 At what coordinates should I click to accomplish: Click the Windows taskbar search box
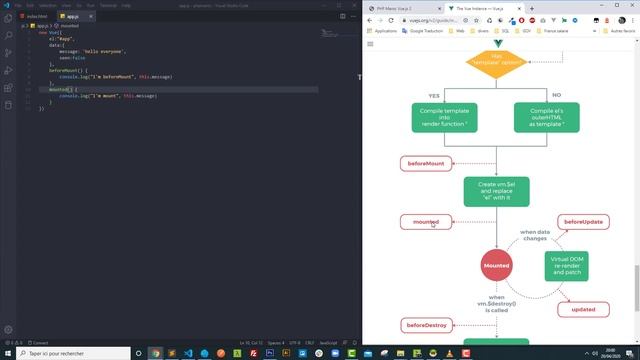coord(73,353)
